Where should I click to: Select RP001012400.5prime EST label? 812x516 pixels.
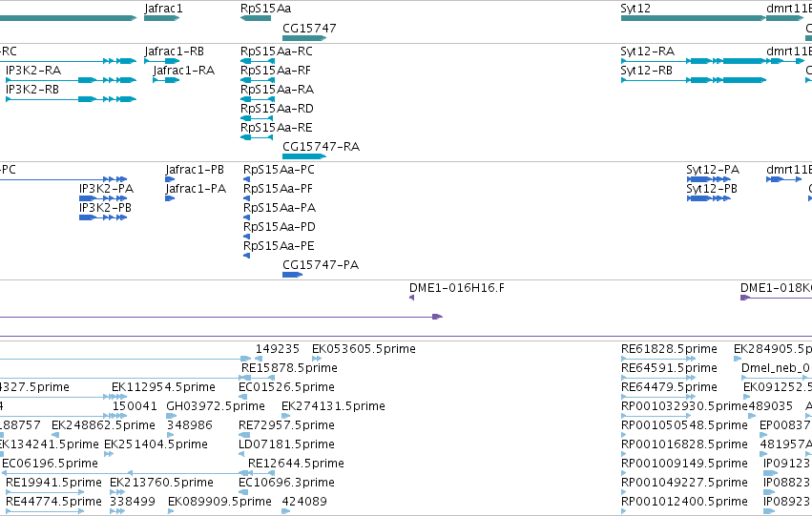pyautogui.click(x=684, y=502)
